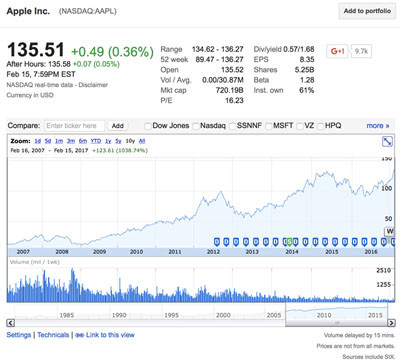Click the Enter ticker here field

coord(74,126)
